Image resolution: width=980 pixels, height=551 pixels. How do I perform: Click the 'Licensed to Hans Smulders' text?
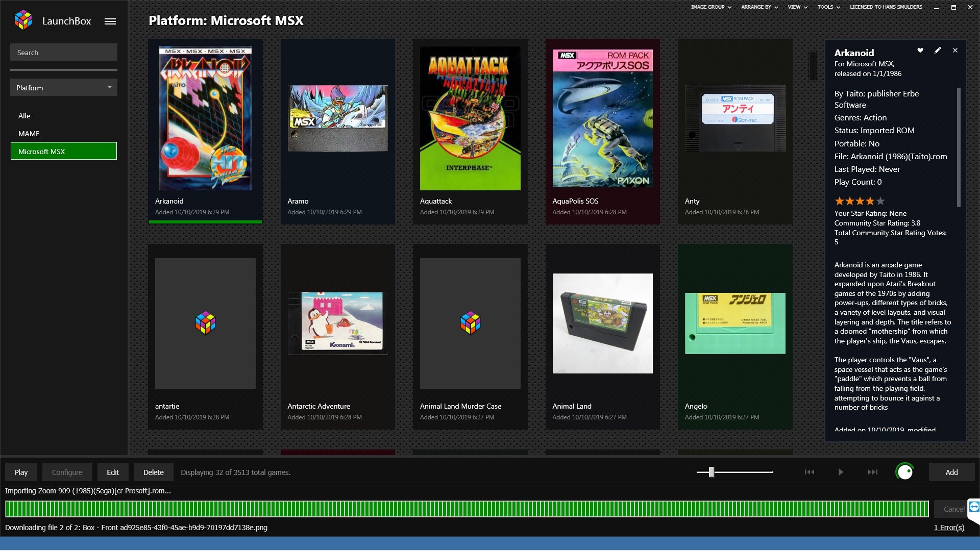(886, 7)
